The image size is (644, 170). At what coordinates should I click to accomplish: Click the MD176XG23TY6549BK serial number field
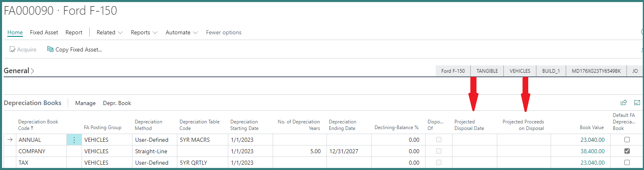[x=596, y=71]
